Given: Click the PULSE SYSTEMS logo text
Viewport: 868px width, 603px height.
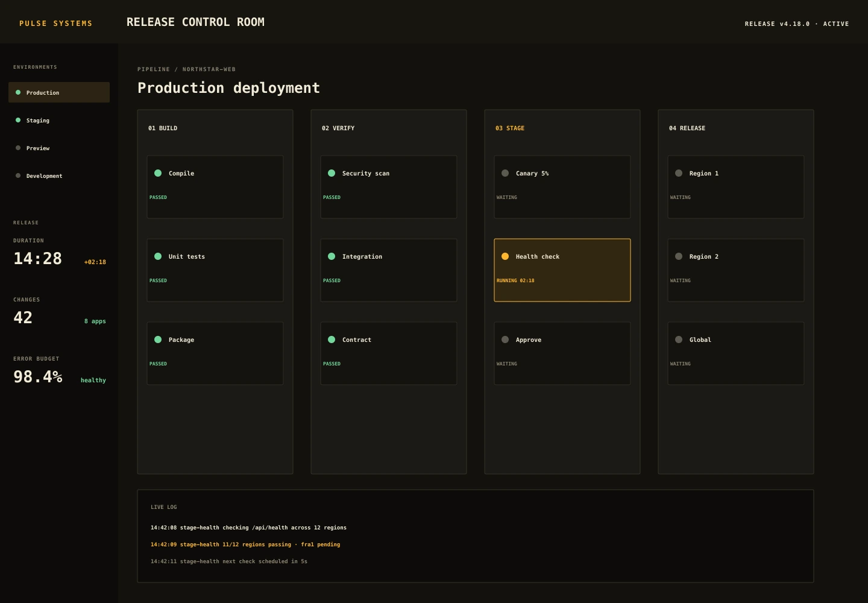Looking at the screenshot, I should pos(56,24).
